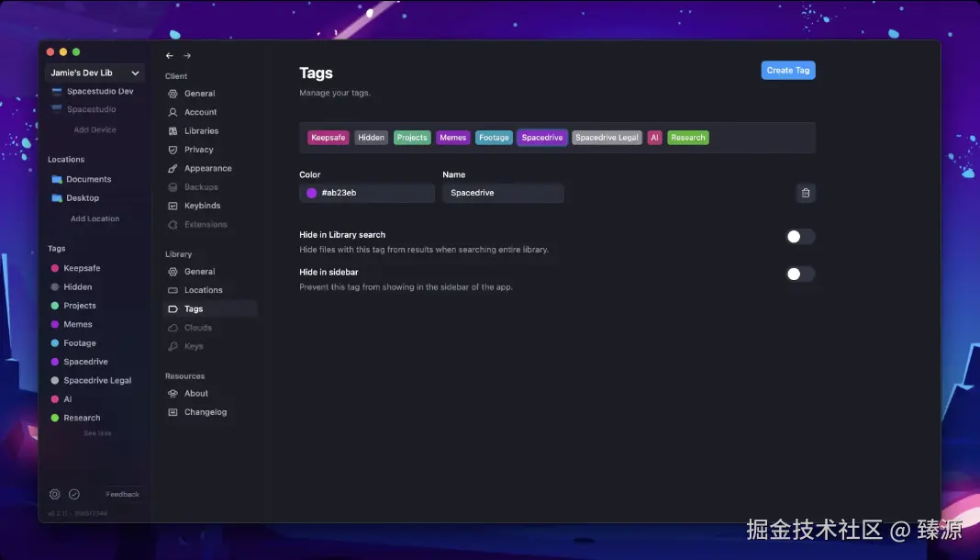
Task: Click See less under Tags
Action: [x=97, y=433]
